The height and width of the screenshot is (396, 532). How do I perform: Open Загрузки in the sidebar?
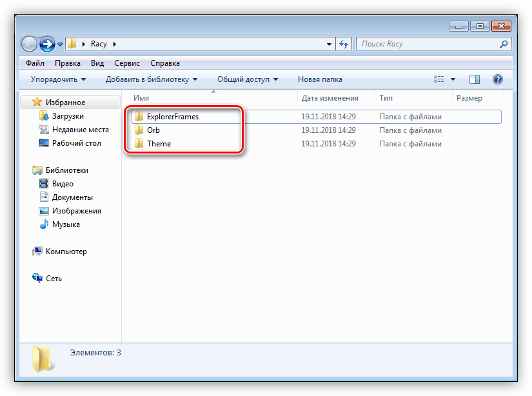[x=68, y=116]
